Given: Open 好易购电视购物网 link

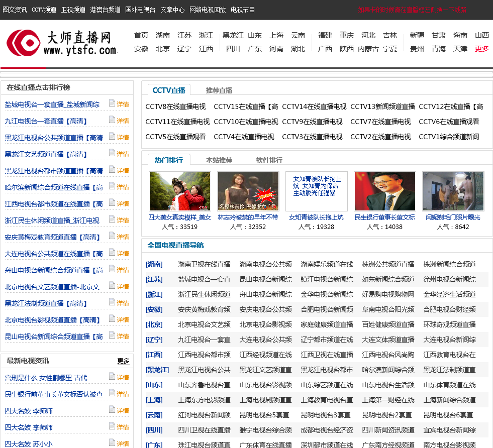Looking at the screenshot, I should click(x=388, y=295).
